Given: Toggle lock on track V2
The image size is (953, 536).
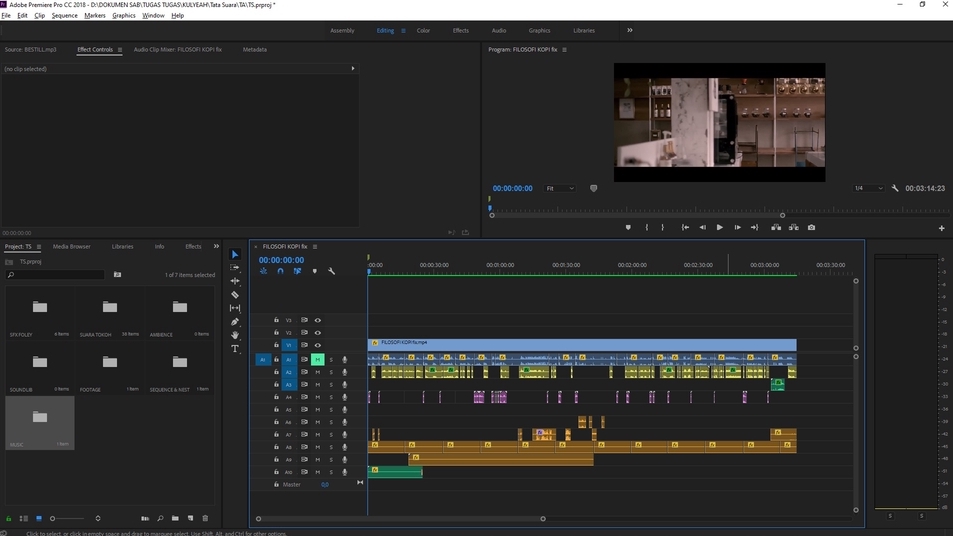Looking at the screenshot, I should (276, 333).
